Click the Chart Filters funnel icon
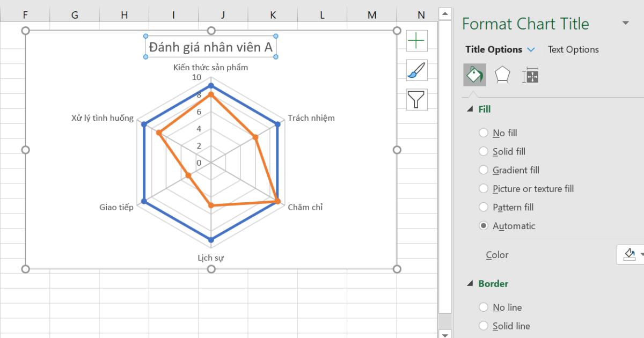 point(416,99)
